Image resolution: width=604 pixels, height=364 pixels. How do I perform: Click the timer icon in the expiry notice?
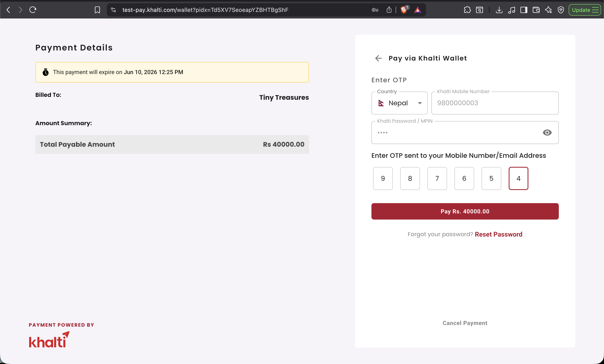[46, 72]
